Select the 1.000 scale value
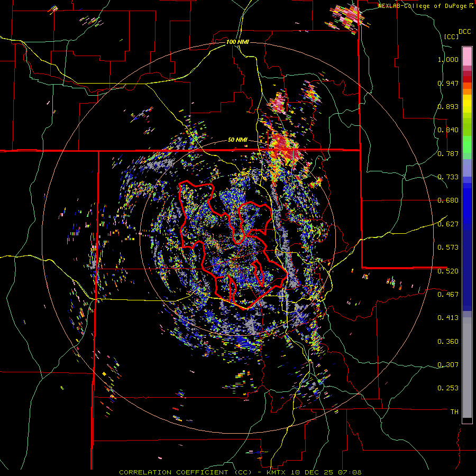 [x=448, y=59]
